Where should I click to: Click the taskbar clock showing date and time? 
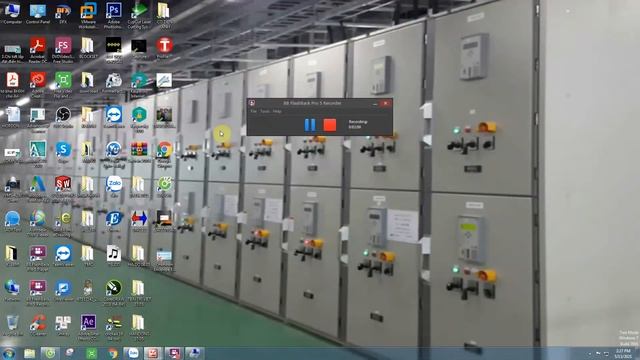pyautogui.click(x=623, y=353)
